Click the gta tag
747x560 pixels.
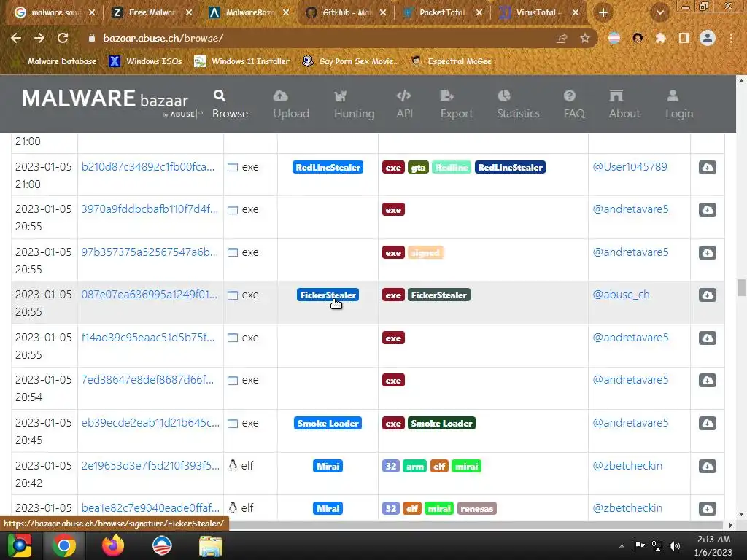tap(418, 167)
